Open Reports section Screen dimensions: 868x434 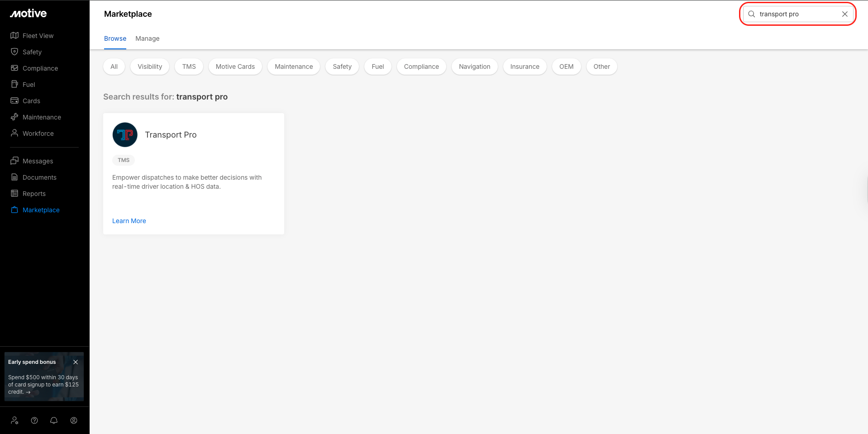[34, 194]
